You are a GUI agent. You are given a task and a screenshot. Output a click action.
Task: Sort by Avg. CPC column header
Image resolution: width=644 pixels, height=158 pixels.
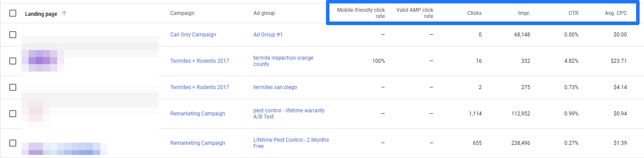point(616,13)
